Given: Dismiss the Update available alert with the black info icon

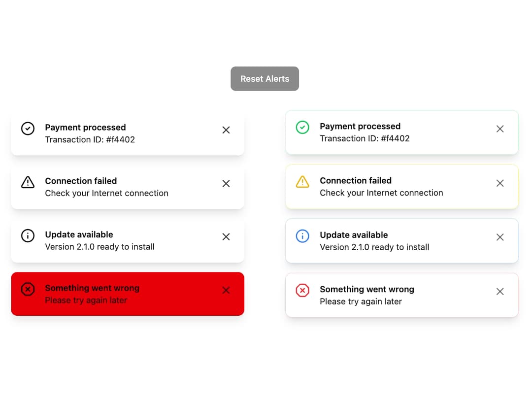Looking at the screenshot, I should [226, 237].
